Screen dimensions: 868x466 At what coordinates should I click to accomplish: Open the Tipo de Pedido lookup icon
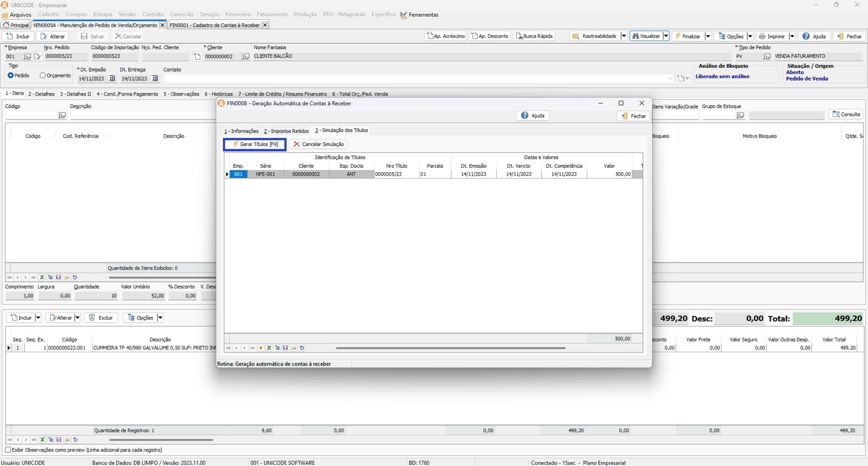pos(766,57)
